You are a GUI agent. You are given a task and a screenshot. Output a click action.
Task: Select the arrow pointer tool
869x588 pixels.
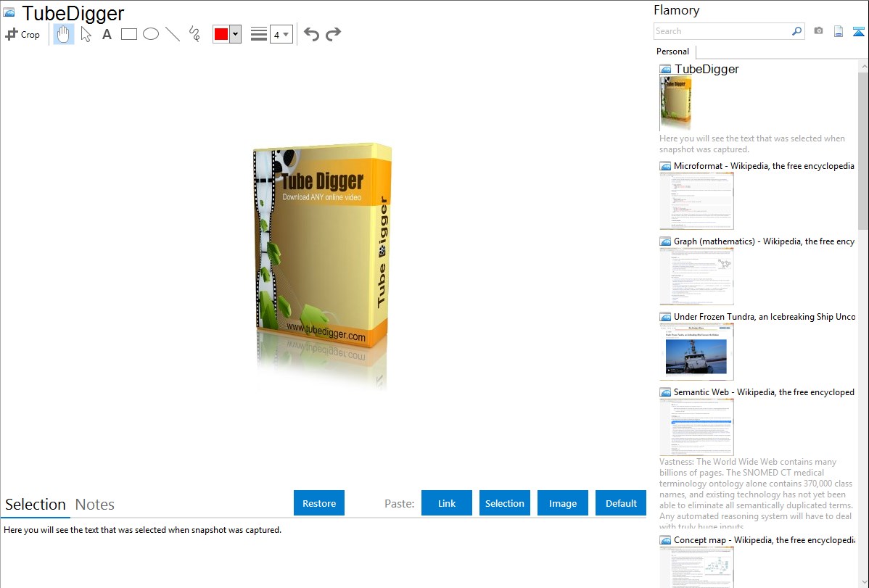[x=86, y=34]
